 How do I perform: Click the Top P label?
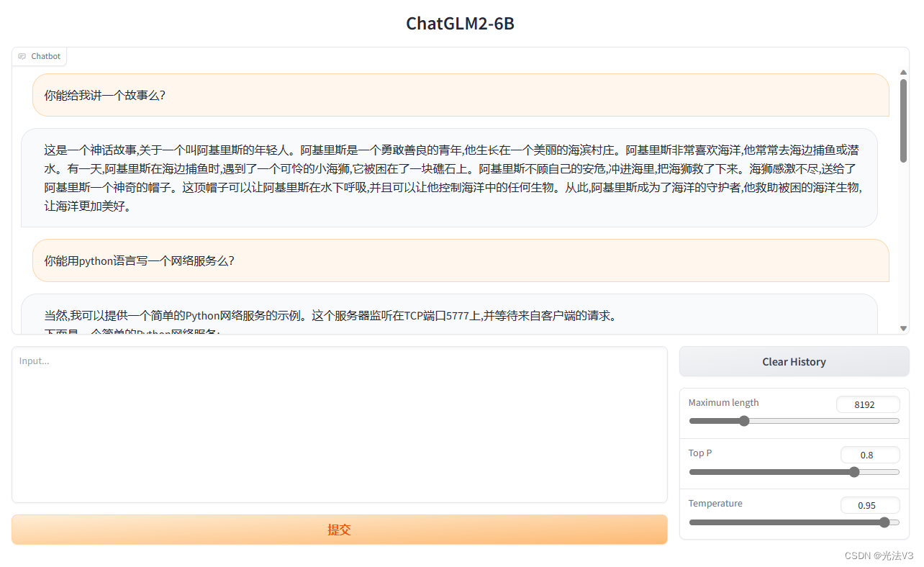[x=700, y=453]
